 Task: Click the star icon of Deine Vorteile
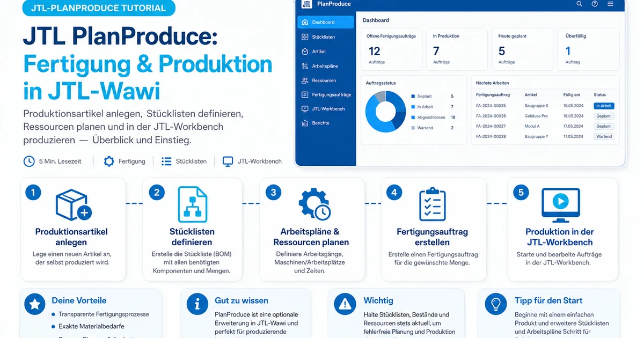click(x=35, y=304)
